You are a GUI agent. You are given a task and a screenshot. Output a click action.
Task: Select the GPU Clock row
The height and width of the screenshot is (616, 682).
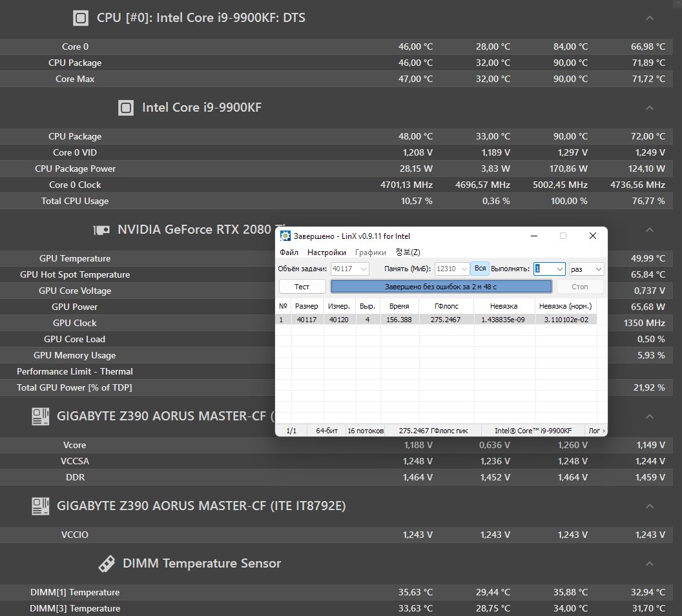coord(138,323)
